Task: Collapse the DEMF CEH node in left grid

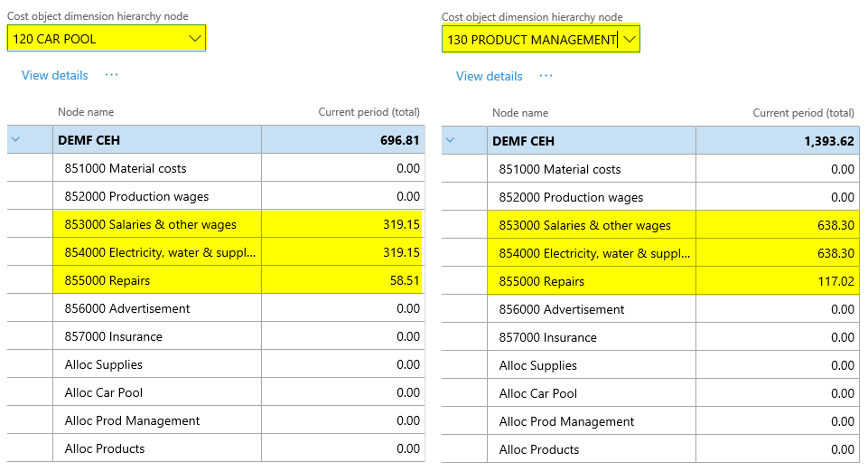Action: pos(15,140)
